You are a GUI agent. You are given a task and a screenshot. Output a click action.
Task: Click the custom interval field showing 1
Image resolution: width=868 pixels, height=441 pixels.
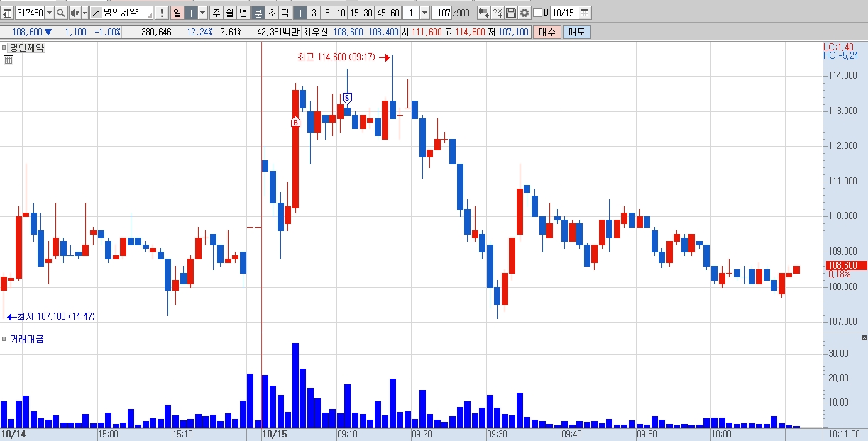(x=411, y=13)
